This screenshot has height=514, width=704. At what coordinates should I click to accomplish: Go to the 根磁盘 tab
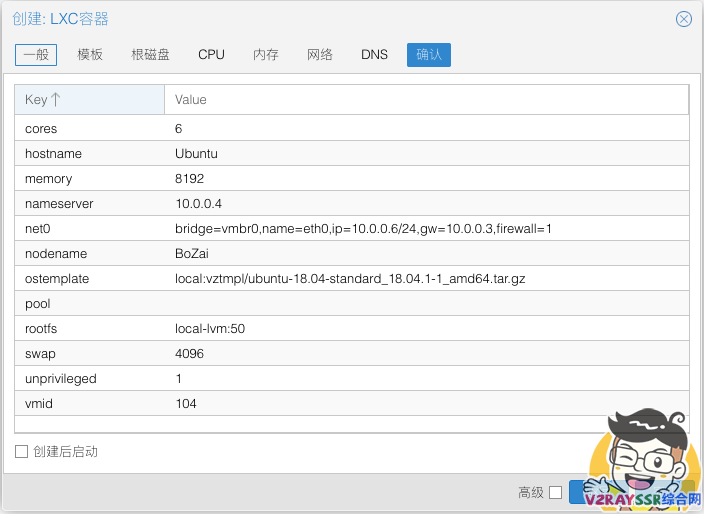click(150, 54)
